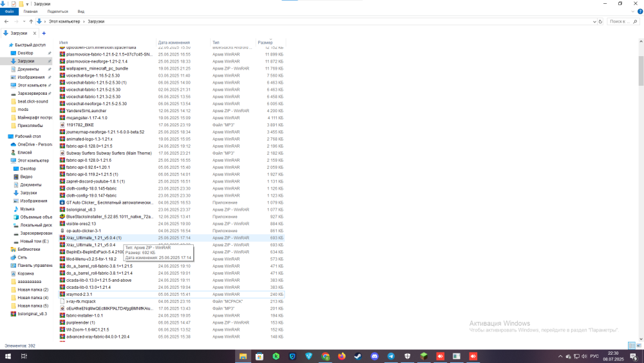
Task: Switch to large thumbnails view icon
Action: tap(639, 346)
